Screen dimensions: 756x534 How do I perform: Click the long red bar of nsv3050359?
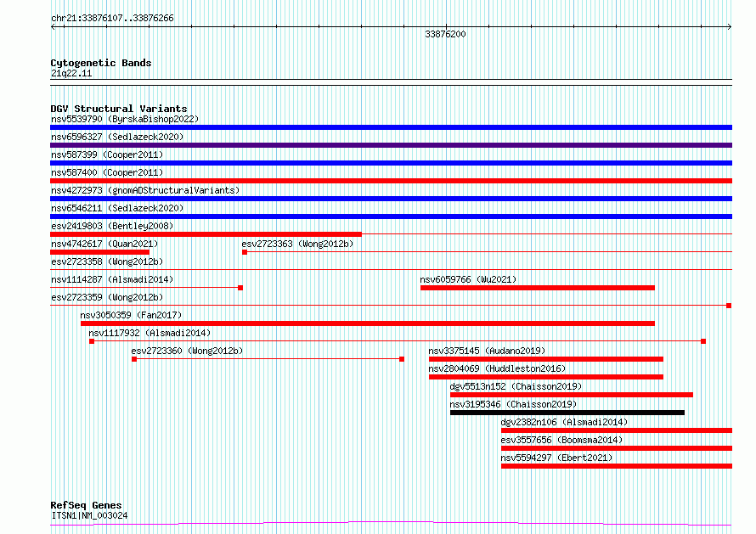tap(368, 323)
